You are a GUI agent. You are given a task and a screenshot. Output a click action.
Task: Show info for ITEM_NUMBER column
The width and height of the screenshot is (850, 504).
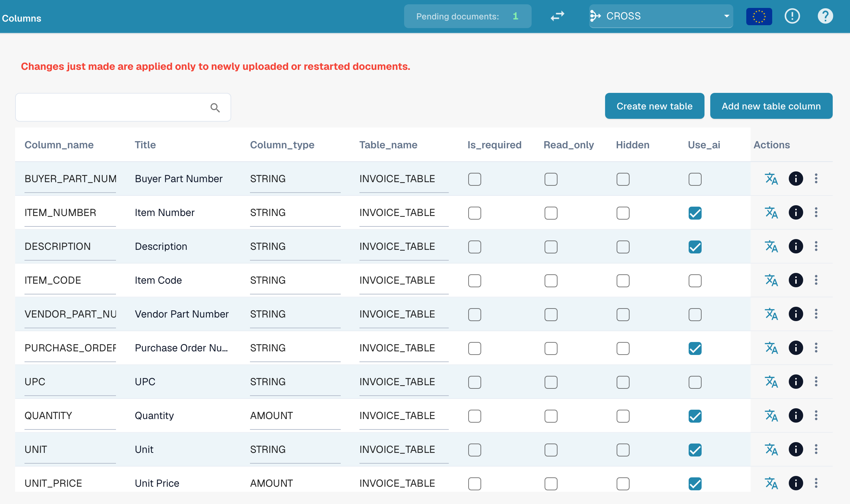(x=796, y=212)
